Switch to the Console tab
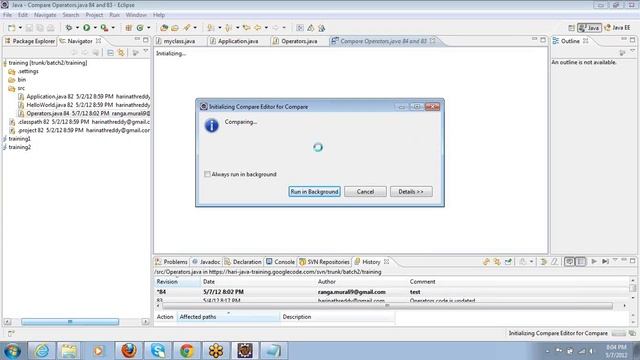 [x=280, y=262]
